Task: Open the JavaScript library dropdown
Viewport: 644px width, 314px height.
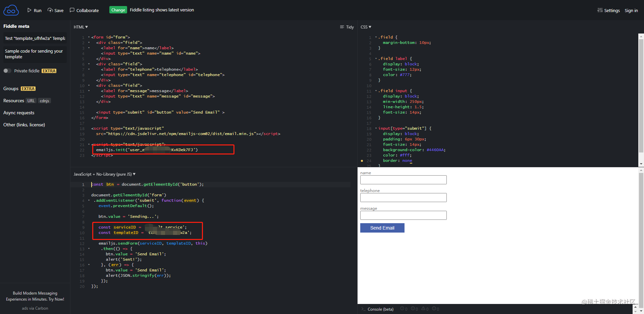Action: tap(104, 174)
